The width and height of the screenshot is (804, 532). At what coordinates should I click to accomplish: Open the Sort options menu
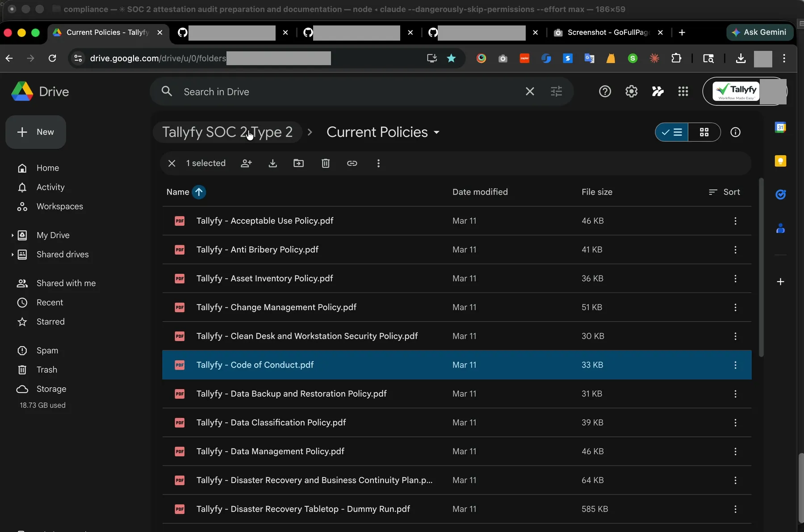tap(724, 192)
